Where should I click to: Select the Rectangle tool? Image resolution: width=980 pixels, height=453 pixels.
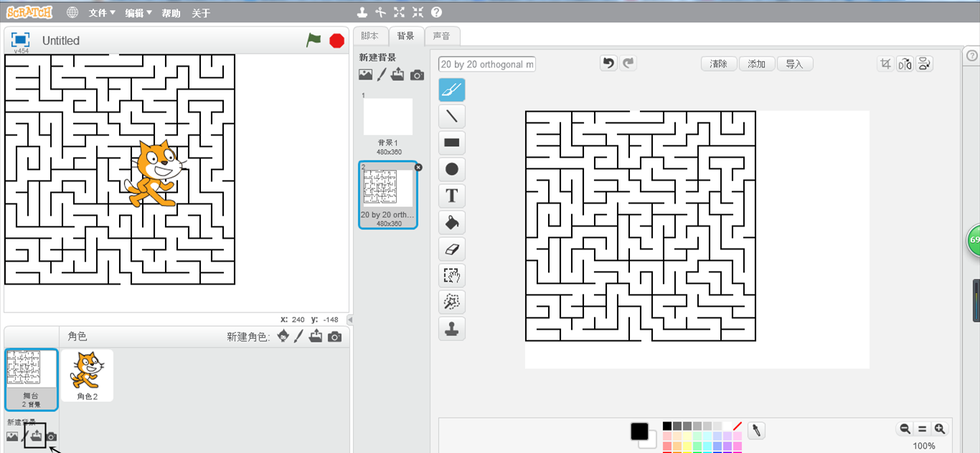(x=452, y=143)
